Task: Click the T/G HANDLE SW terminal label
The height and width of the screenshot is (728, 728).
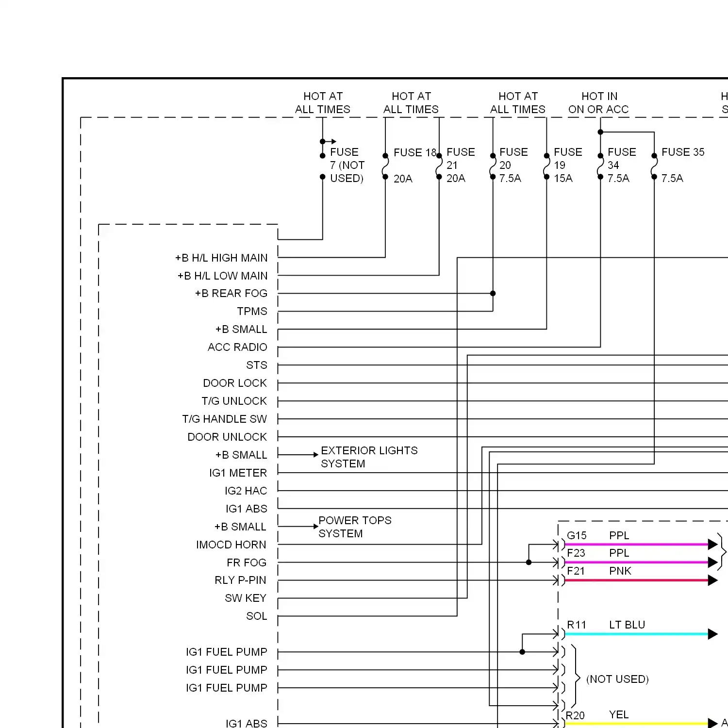Action: [224, 419]
